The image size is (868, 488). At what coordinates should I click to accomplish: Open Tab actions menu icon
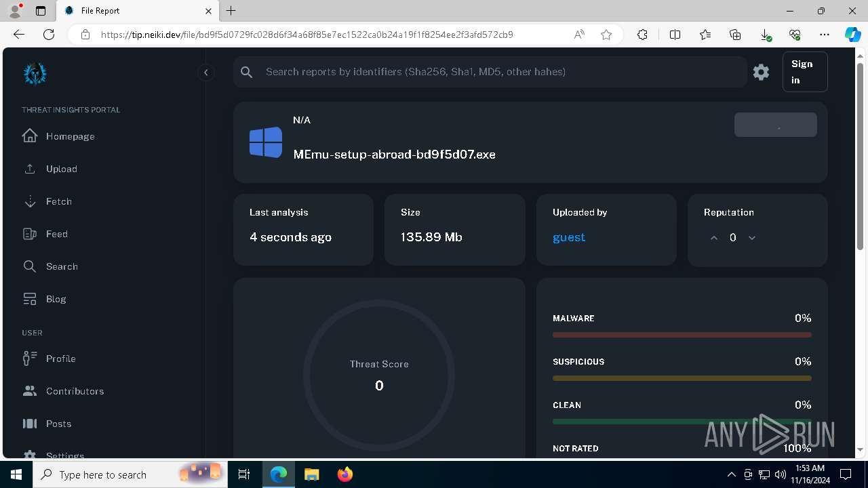[41, 11]
